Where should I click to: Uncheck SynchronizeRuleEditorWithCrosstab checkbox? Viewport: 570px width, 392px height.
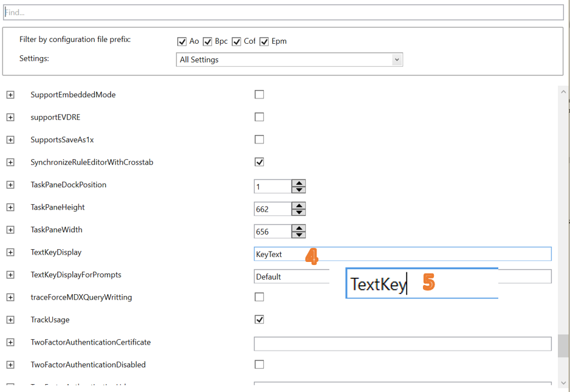pyautogui.click(x=259, y=162)
